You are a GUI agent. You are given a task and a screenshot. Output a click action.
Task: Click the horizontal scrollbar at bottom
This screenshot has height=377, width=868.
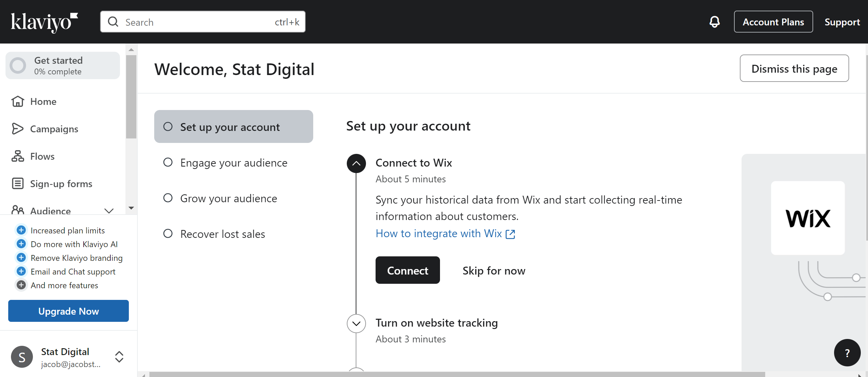457,374
